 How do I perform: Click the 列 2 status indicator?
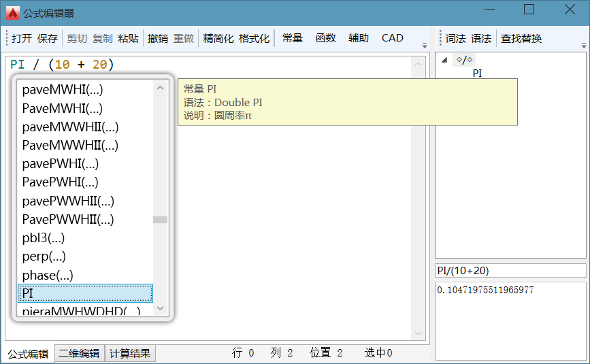click(x=282, y=352)
